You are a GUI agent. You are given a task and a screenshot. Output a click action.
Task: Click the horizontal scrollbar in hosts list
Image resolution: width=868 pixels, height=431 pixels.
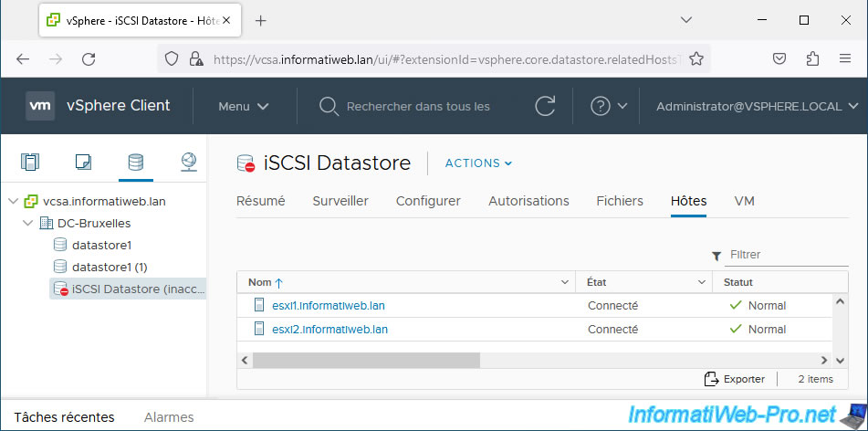tap(367, 360)
